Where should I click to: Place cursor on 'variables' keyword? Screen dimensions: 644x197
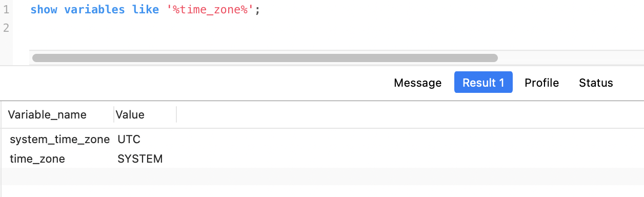(x=95, y=10)
